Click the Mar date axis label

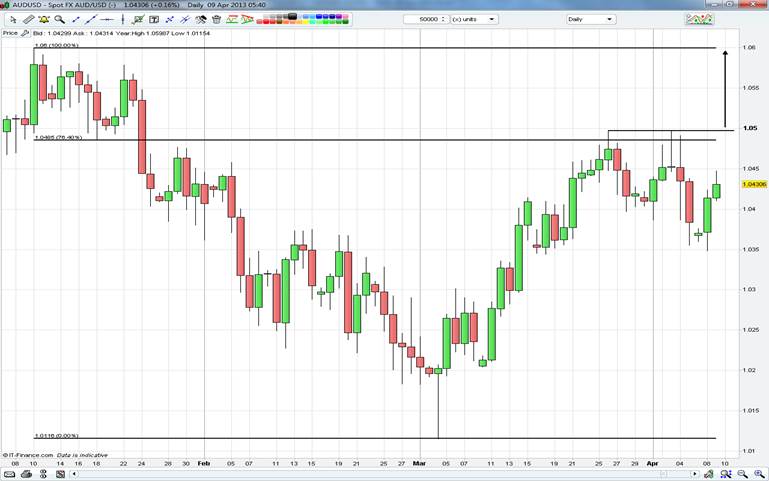tap(419, 463)
